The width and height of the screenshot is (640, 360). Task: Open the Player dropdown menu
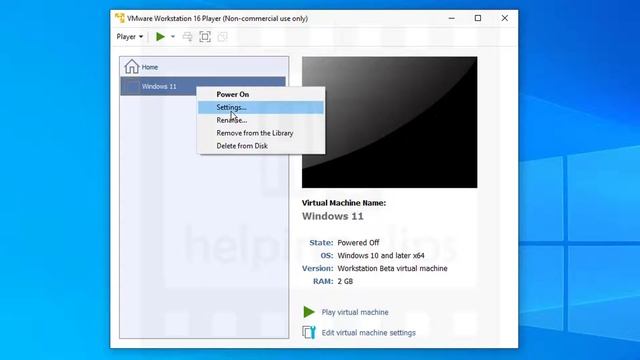tap(130, 37)
